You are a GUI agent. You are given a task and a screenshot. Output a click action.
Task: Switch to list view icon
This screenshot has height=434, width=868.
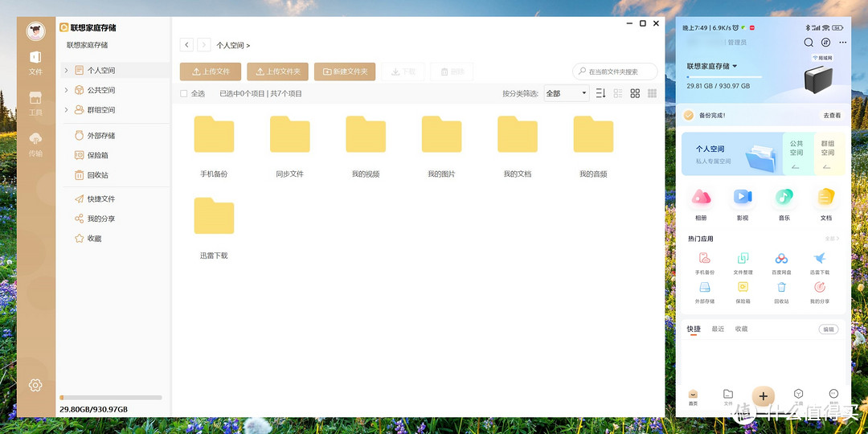click(x=618, y=93)
